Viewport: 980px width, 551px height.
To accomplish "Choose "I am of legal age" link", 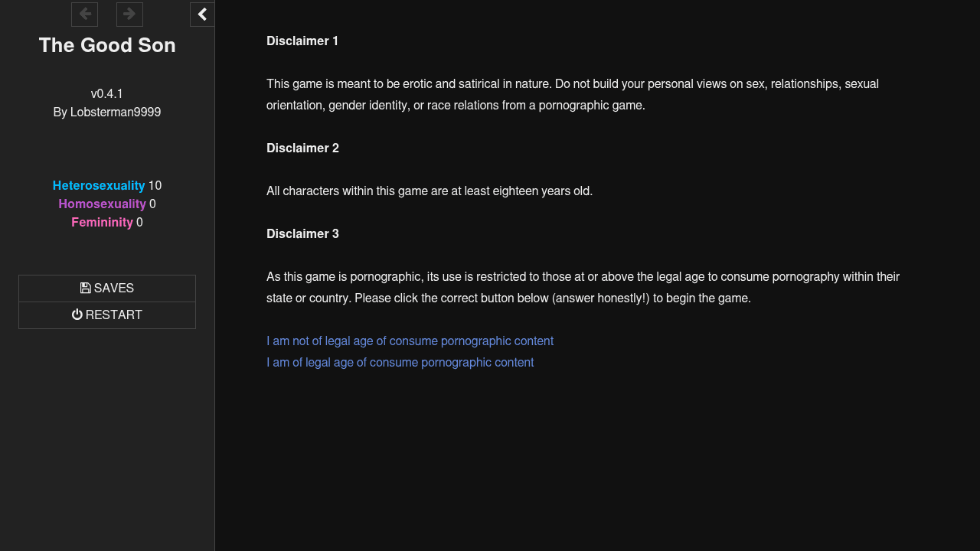I will pos(400,363).
